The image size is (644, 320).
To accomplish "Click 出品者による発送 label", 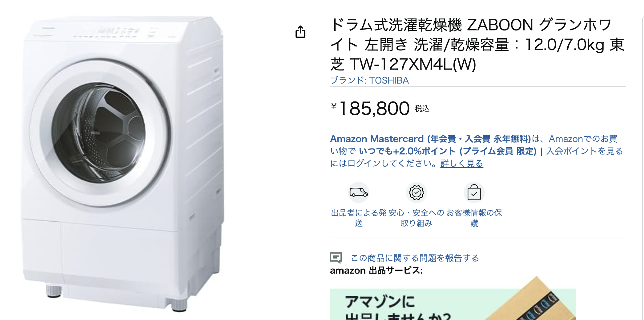I will click(x=359, y=218).
